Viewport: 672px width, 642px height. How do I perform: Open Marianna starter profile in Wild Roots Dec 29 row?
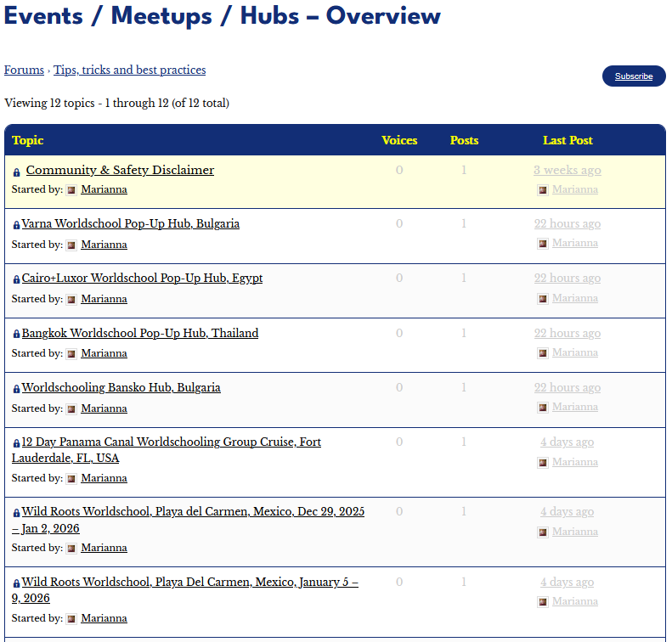click(x=104, y=548)
